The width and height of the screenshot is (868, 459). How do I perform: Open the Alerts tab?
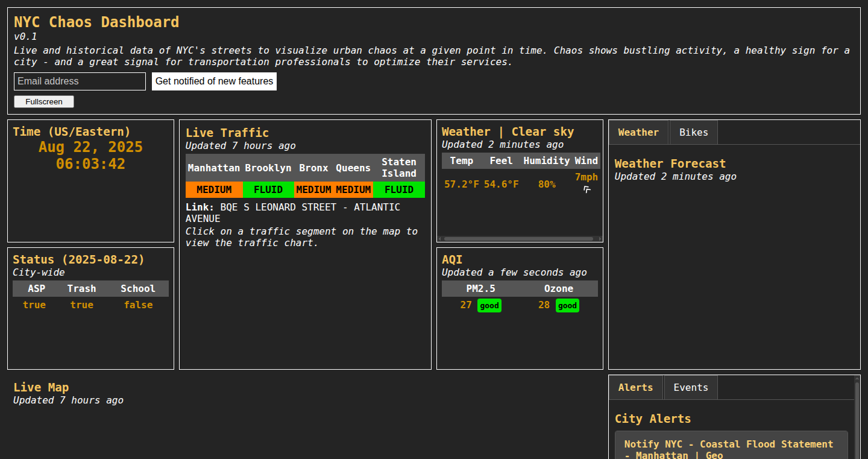[636, 387]
